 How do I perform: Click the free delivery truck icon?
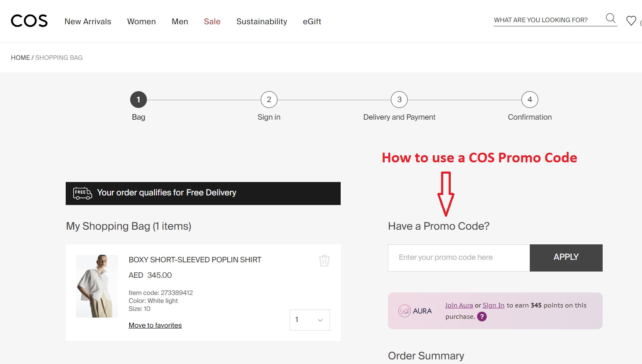82,193
